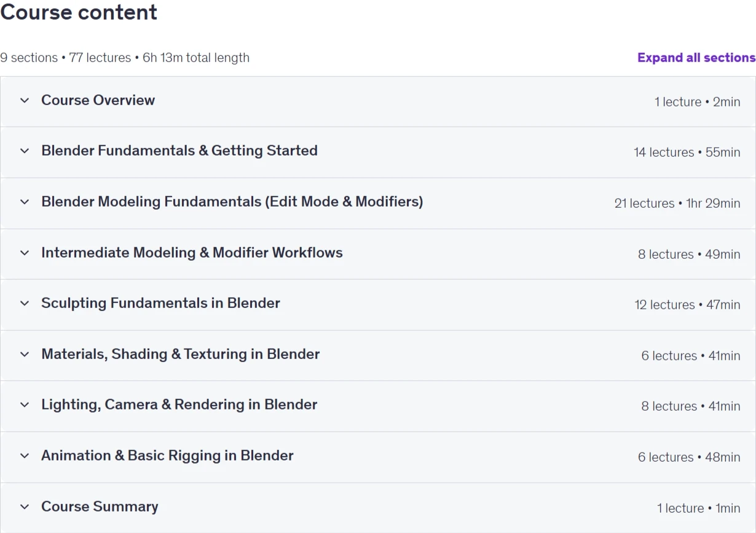Open the Course Overview section title

click(x=98, y=100)
